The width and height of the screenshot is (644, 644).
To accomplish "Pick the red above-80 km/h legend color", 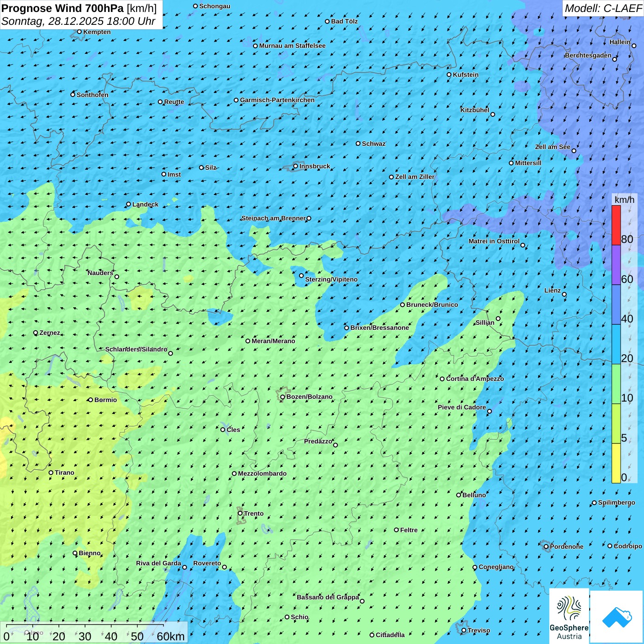I will pos(616,225).
